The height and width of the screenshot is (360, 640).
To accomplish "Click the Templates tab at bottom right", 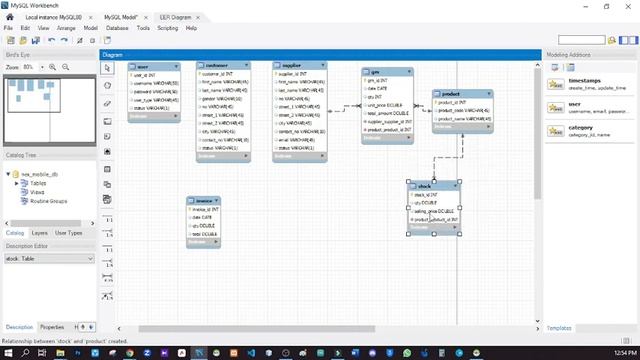I will (559, 328).
